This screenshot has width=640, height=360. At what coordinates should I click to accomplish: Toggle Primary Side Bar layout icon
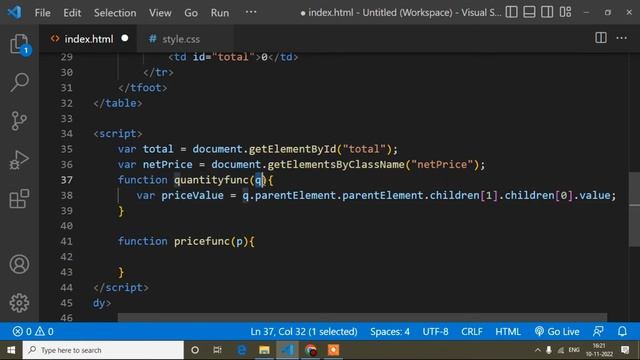tap(511, 12)
